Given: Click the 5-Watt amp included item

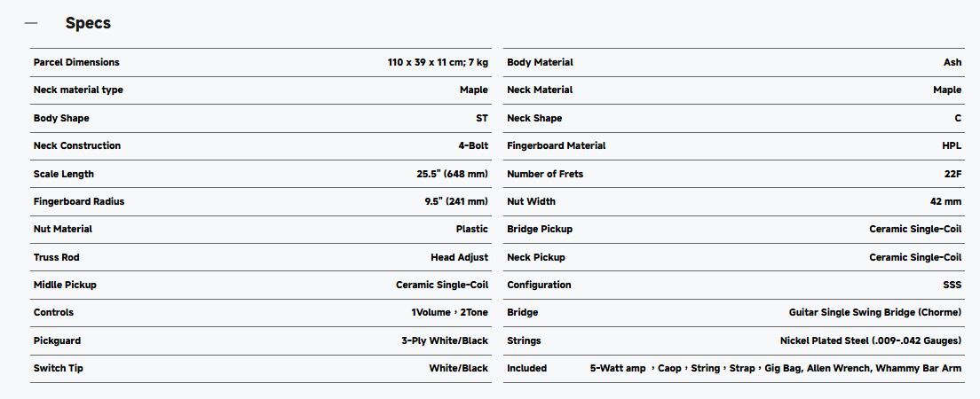Looking at the screenshot, I should click(618, 368).
